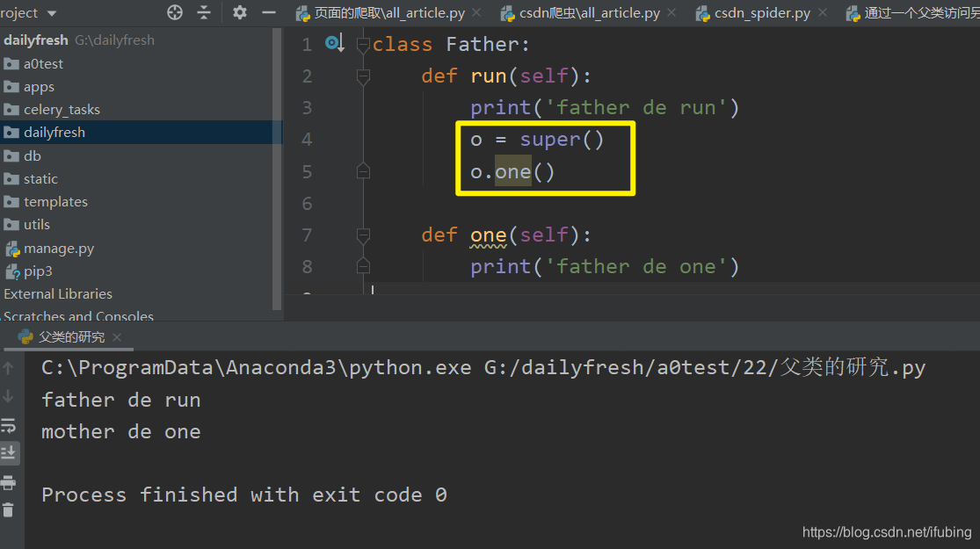Click the overridden-class gutter icon on line 1
Image resolution: width=980 pixels, height=549 pixels.
coord(334,43)
